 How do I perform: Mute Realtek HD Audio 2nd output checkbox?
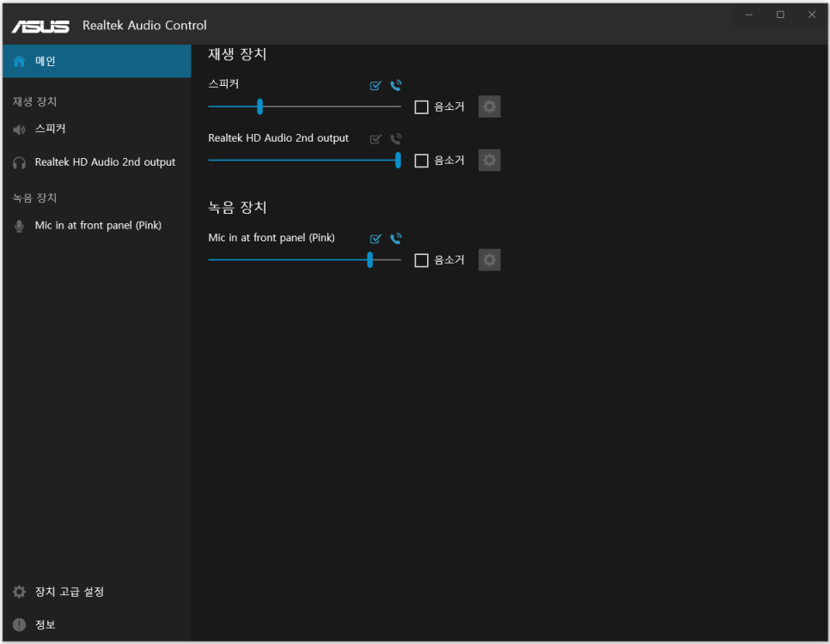click(x=421, y=161)
